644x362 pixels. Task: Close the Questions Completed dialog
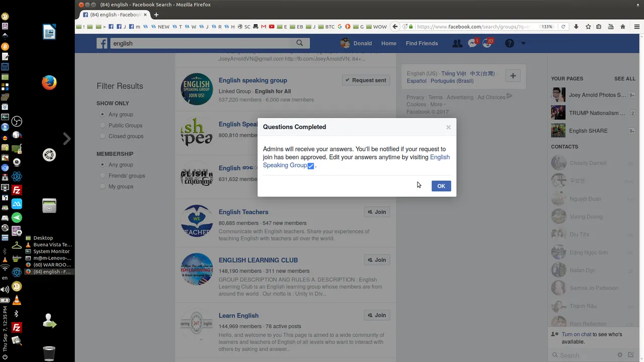tap(448, 127)
